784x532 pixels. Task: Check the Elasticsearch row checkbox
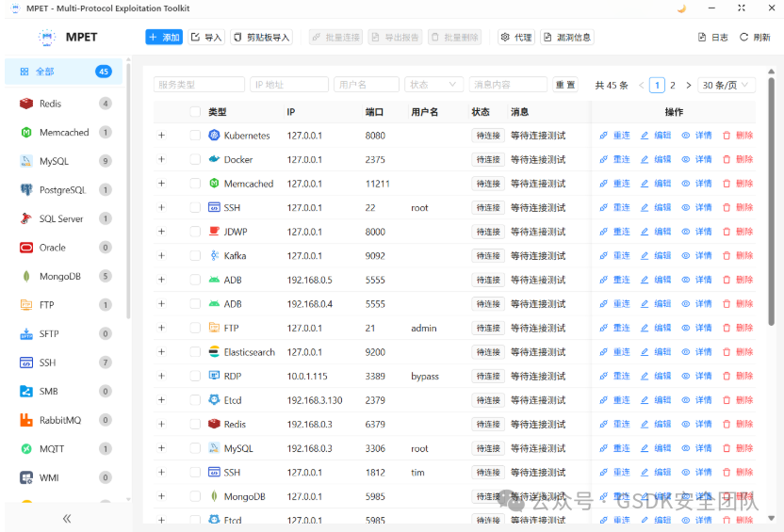[x=195, y=351]
